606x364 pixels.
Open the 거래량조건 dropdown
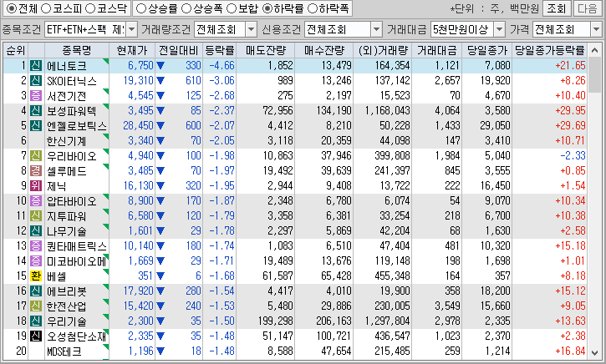252,29
